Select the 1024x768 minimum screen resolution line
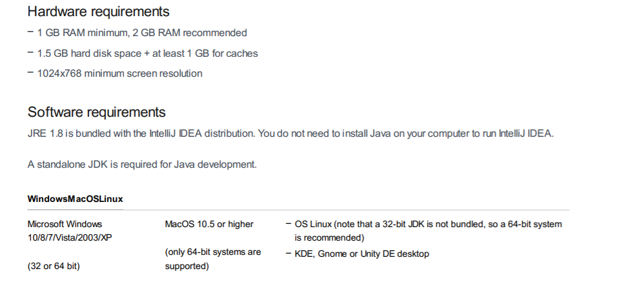 pos(120,74)
